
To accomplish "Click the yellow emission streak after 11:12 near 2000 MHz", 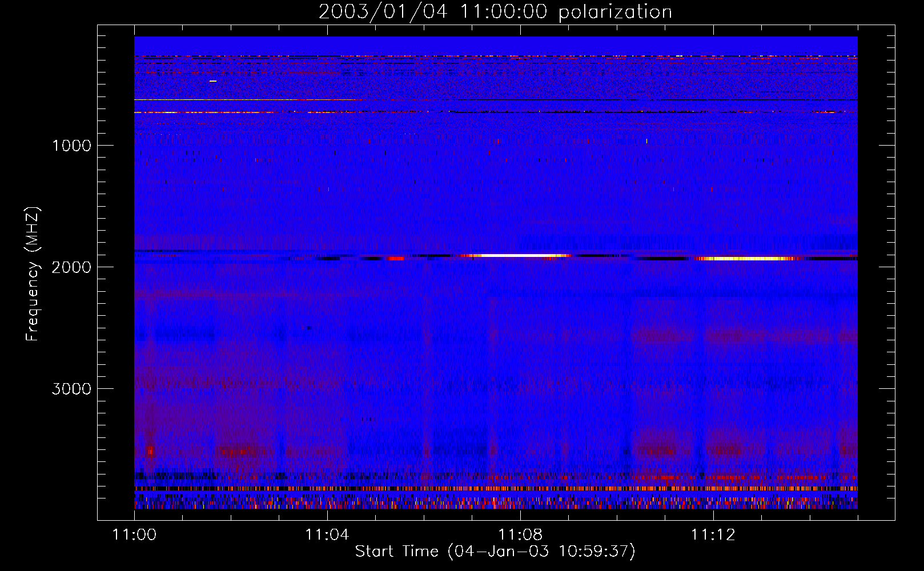I will pyautogui.click(x=745, y=259).
